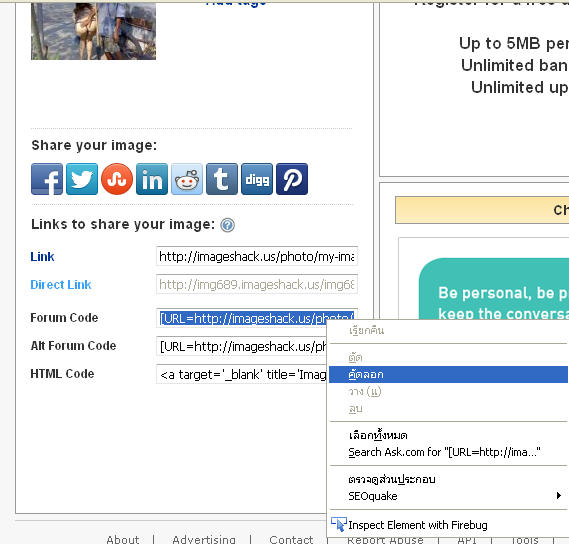Choose เลือกทั้งหมด (Select All) in context menu

tap(448, 435)
